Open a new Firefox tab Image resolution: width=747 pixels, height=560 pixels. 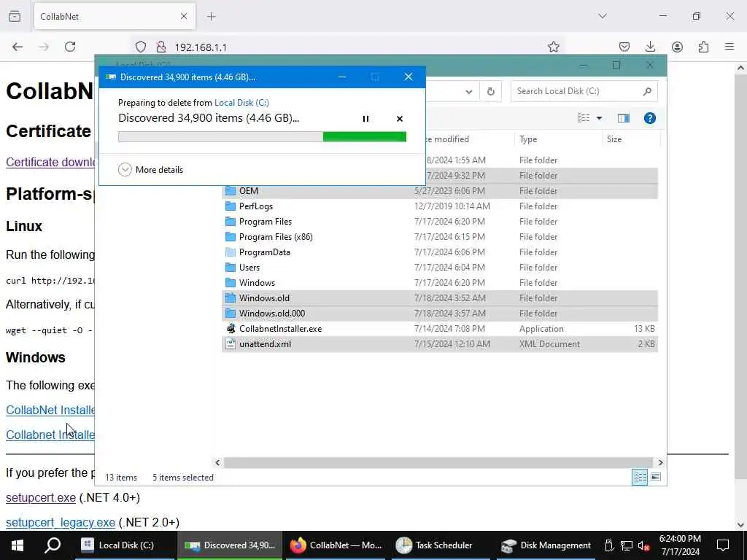point(212,17)
